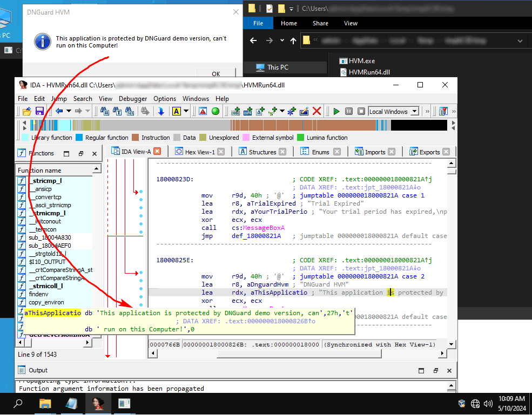
Task: Click the Stop process square icon
Action: tap(360, 111)
